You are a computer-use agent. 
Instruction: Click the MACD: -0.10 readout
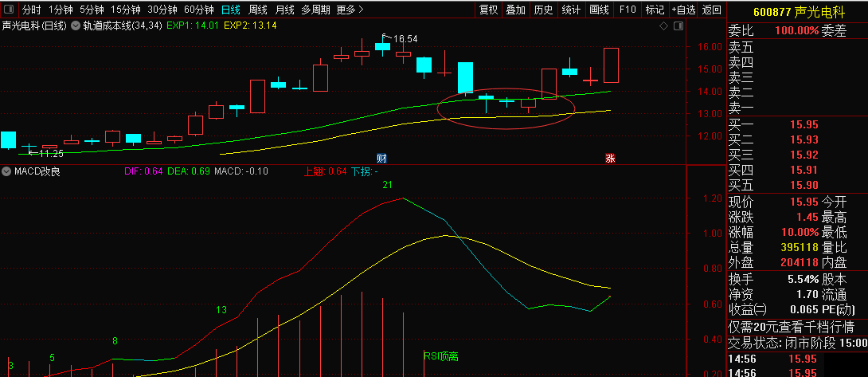pos(241,171)
